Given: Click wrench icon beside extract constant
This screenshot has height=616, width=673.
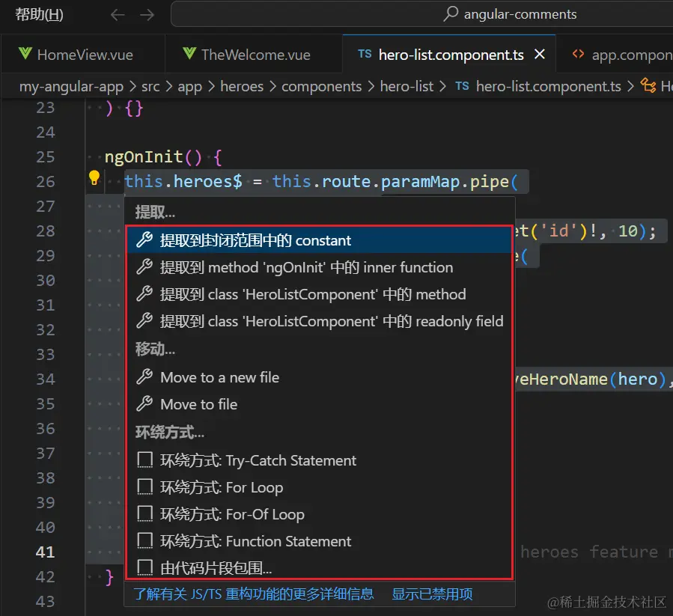Looking at the screenshot, I should 144,240.
